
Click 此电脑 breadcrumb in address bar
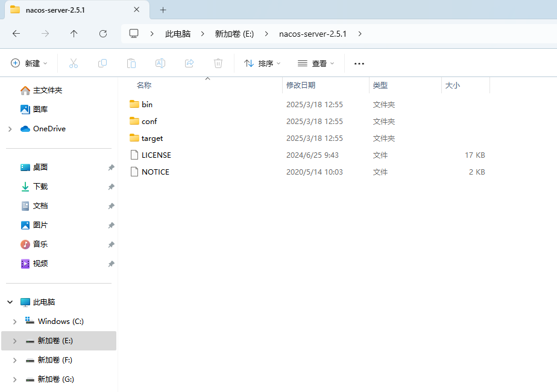coord(178,34)
